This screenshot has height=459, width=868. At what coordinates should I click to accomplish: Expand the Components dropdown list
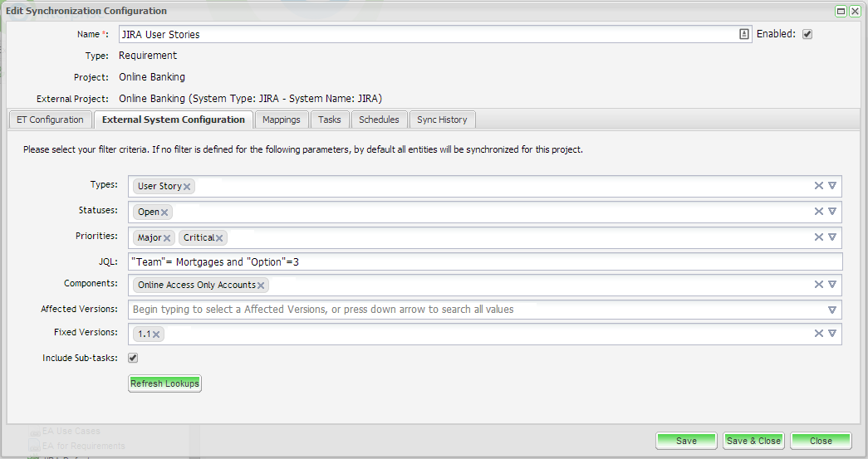831,285
